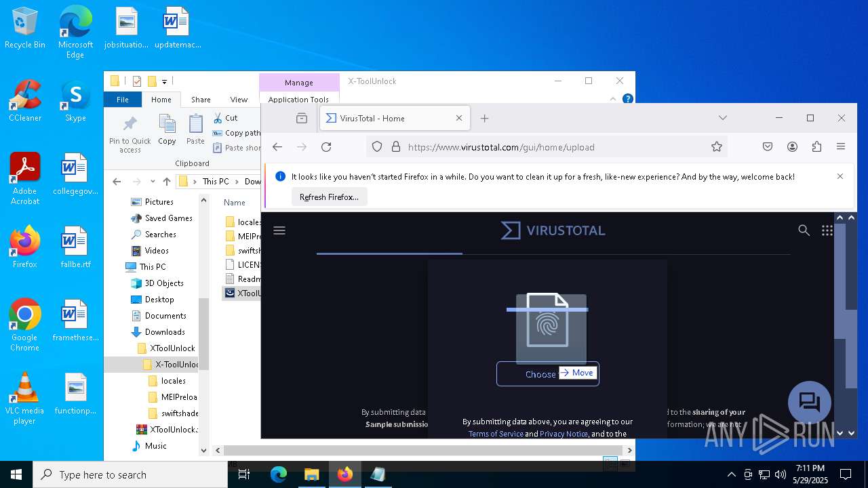Click the Firefox reload page button
The height and width of the screenshot is (488, 868).
(x=326, y=146)
